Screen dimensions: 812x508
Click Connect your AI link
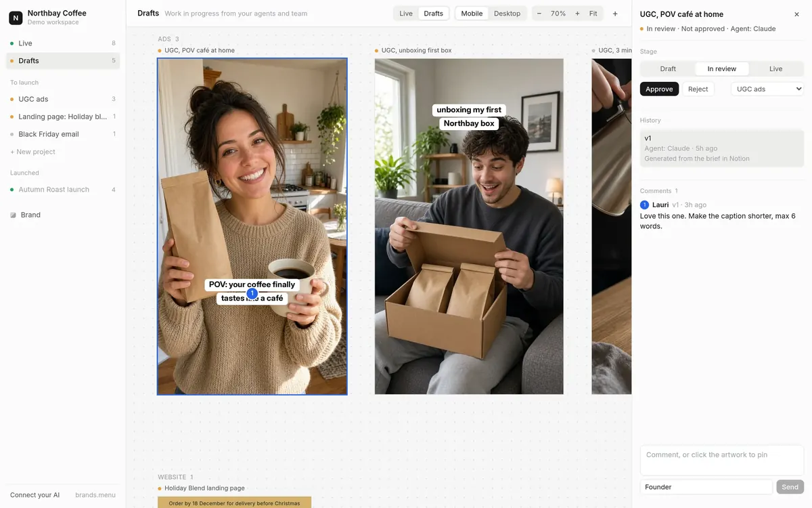(35, 495)
